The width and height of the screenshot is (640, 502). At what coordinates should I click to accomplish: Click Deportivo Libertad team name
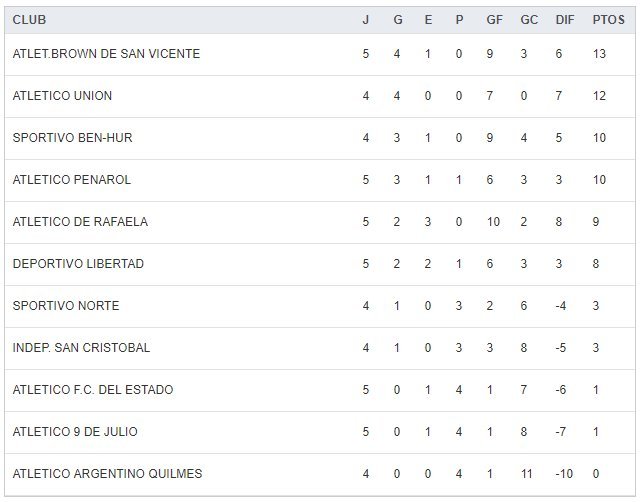pyautogui.click(x=78, y=264)
